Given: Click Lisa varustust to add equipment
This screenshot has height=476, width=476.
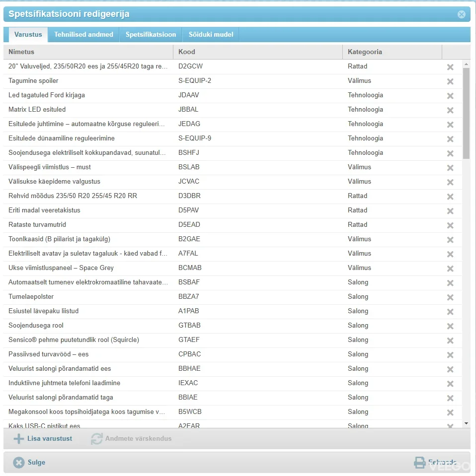Looking at the screenshot, I should pos(43,439).
